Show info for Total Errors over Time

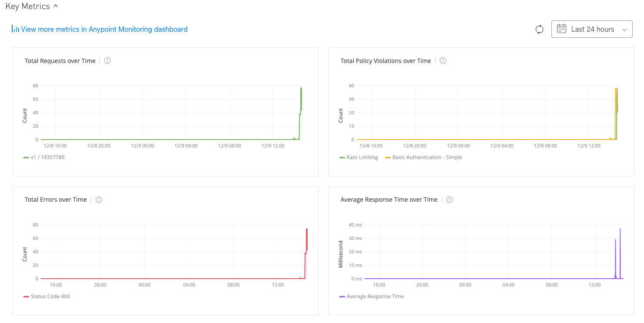point(99,200)
